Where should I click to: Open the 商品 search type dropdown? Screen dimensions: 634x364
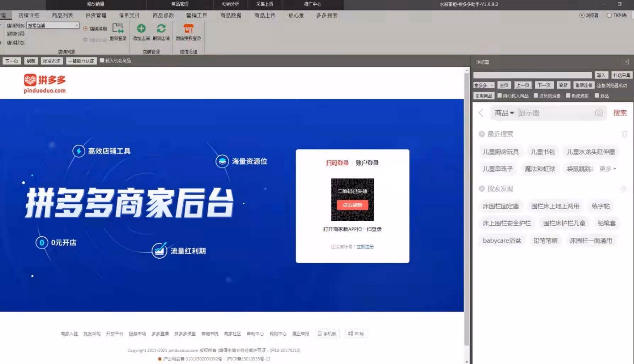click(x=504, y=113)
